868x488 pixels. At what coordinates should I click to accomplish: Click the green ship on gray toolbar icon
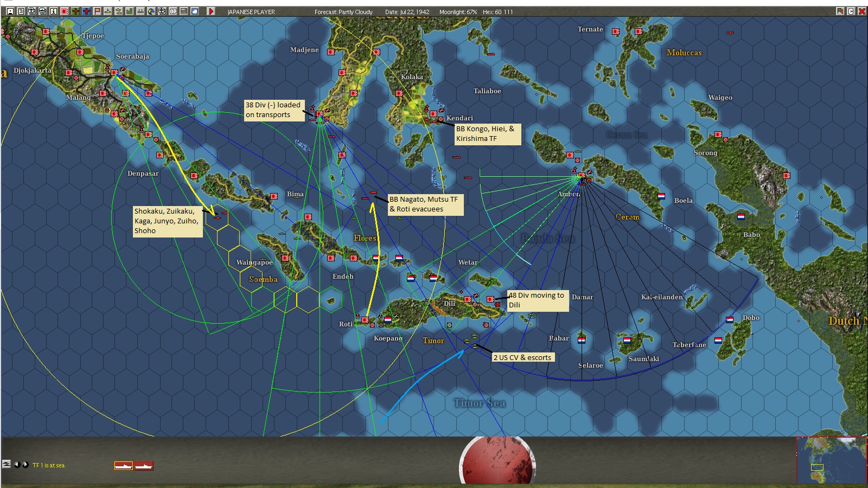pyautogui.click(x=141, y=11)
